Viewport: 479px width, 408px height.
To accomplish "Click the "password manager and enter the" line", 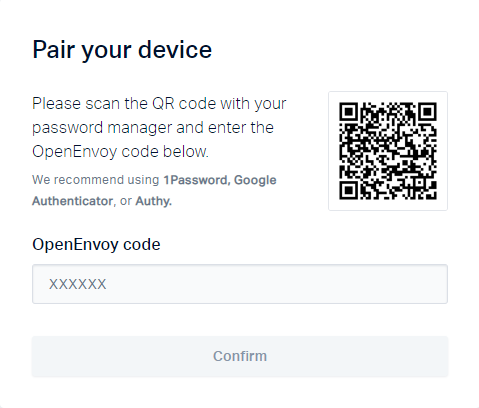I will pyautogui.click(x=153, y=128).
